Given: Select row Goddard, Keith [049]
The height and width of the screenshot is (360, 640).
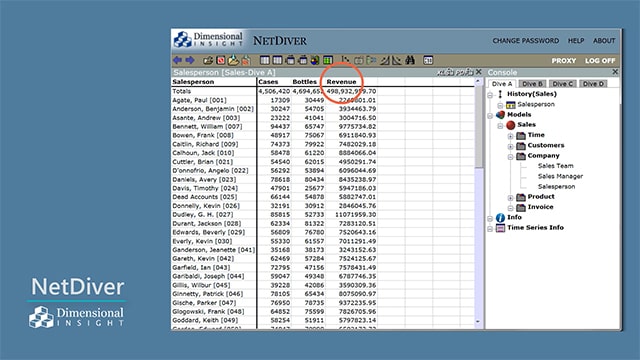Looking at the screenshot, I should point(205,320).
